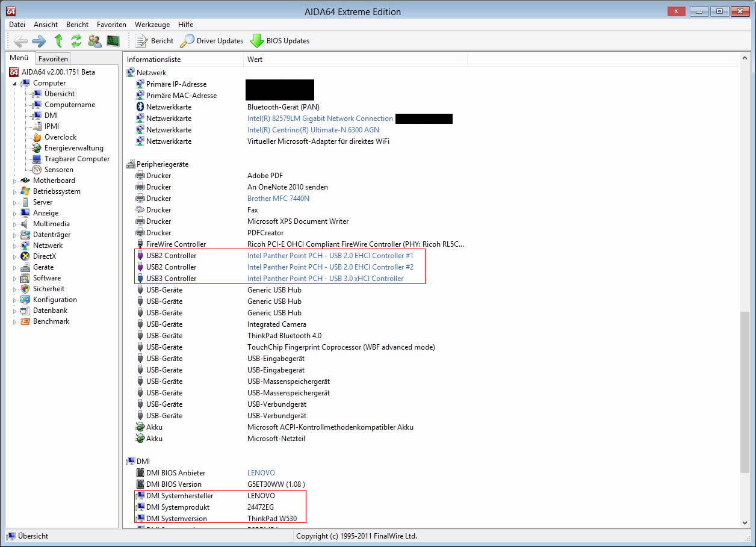Expand the Multimedia tree node

[14, 224]
